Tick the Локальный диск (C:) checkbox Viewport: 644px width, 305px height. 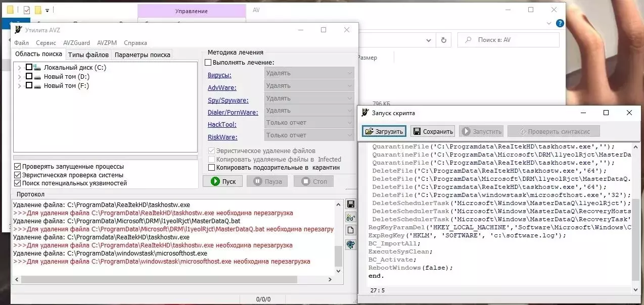point(29,67)
